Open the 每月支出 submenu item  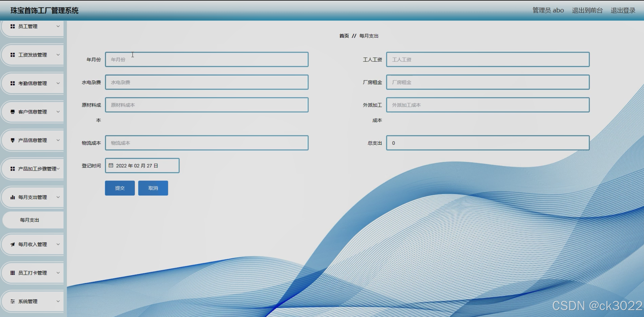(x=30, y=220)
